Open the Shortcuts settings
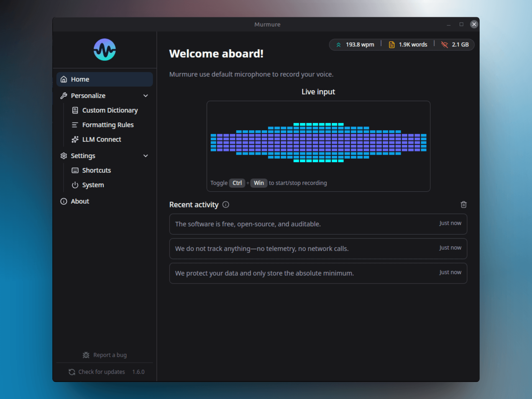532x399 pixels. coord(96,170)
